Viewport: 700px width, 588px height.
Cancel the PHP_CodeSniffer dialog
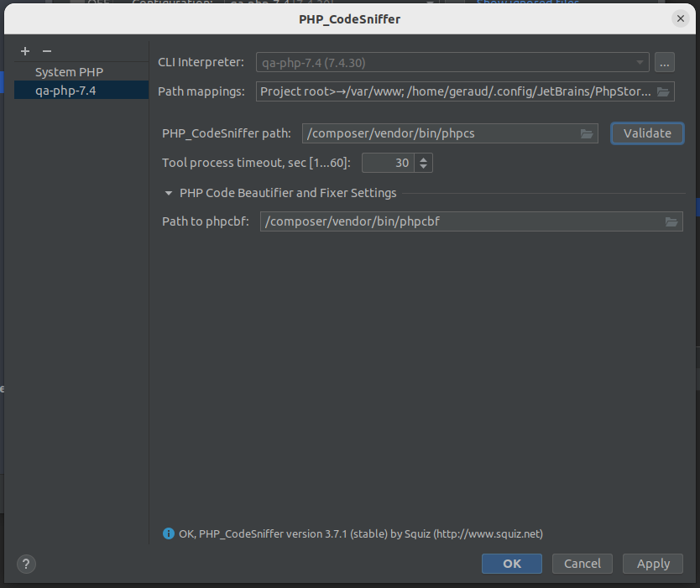pos(582,564)
